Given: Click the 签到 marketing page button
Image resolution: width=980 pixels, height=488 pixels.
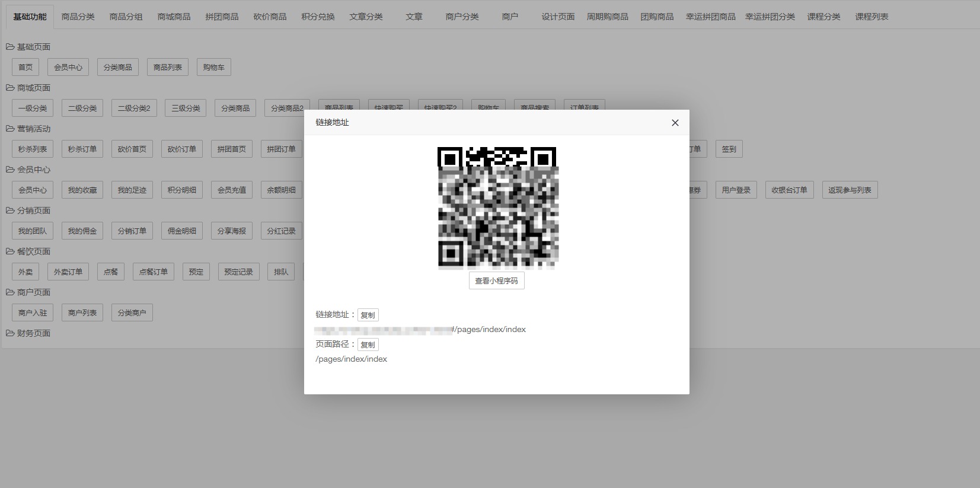Looking at the screenshot, I should pyautogui.click(x=729, y=149).
